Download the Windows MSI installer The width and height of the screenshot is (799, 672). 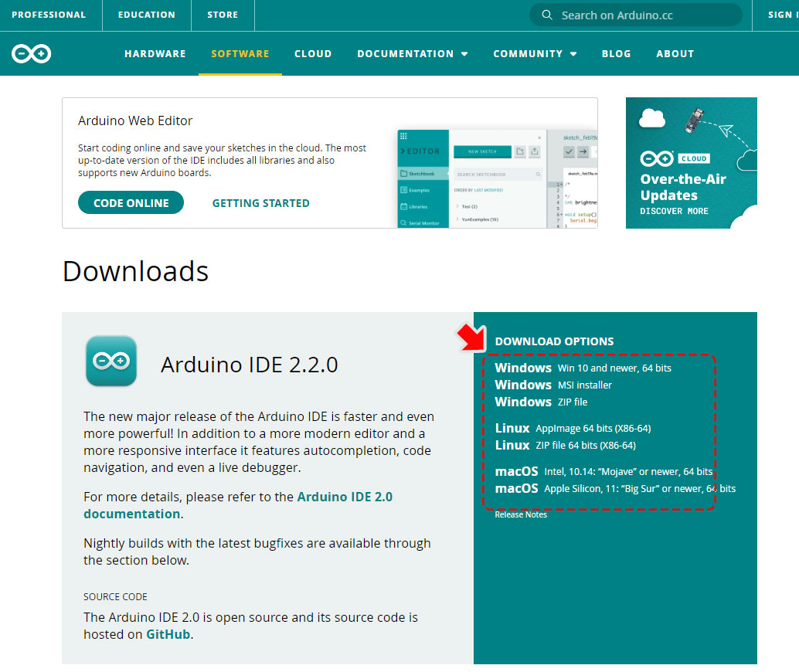click(x=553, y=385)
